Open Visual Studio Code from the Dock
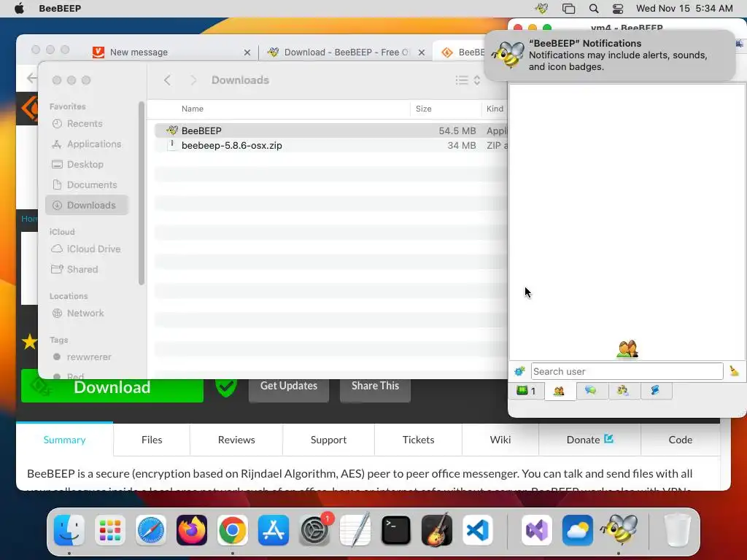Screen dimensions: 747x560 [x=478, y=530]
